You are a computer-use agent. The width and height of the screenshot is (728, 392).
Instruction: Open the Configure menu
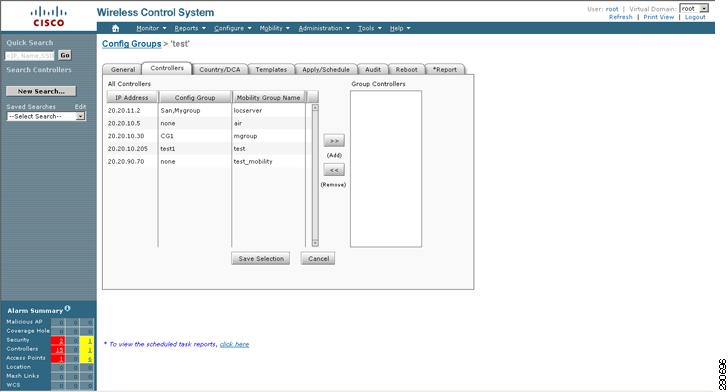pyautogui.click(x=233, y=28)
